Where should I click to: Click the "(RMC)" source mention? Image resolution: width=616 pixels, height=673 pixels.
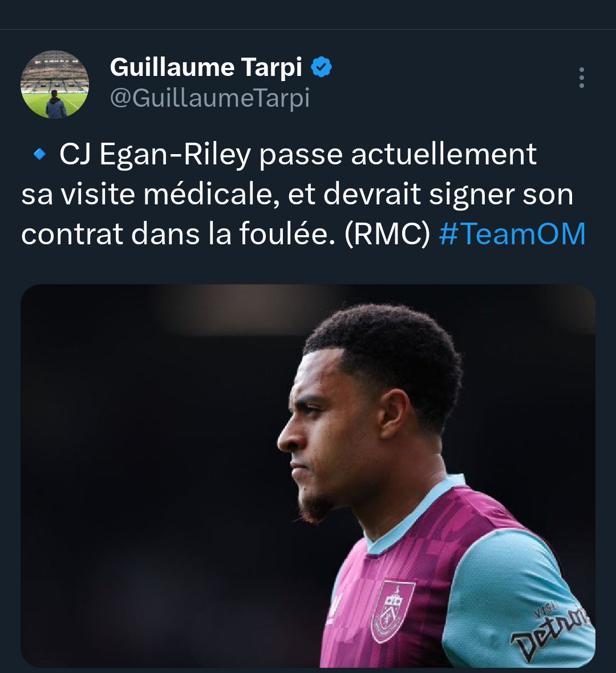387,234
